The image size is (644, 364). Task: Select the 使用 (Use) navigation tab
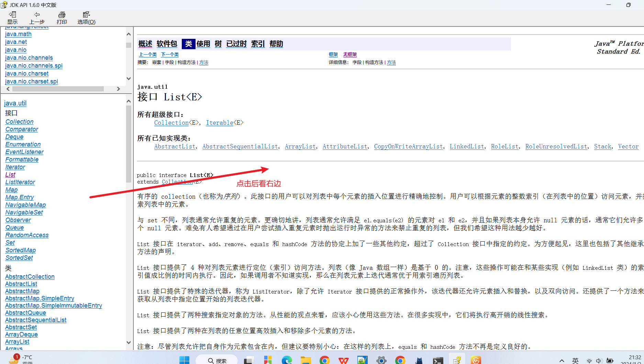[203, 44]
